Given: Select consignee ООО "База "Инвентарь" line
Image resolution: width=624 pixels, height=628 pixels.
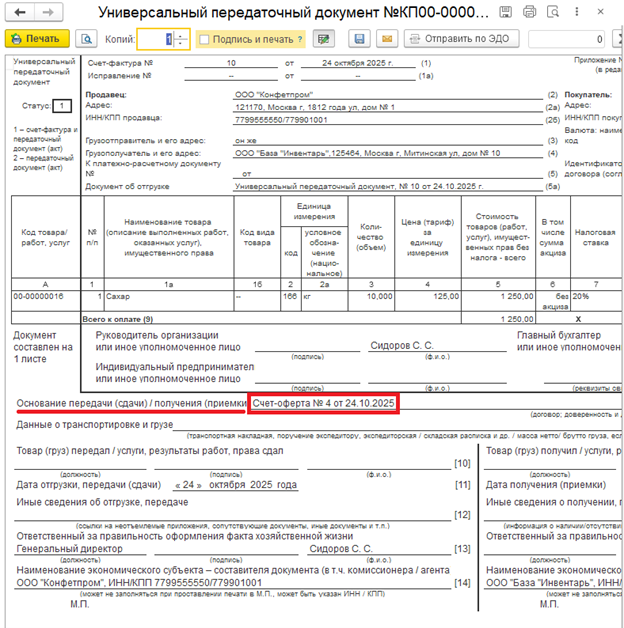Looking at the screenshot, I should coord(368,153).
